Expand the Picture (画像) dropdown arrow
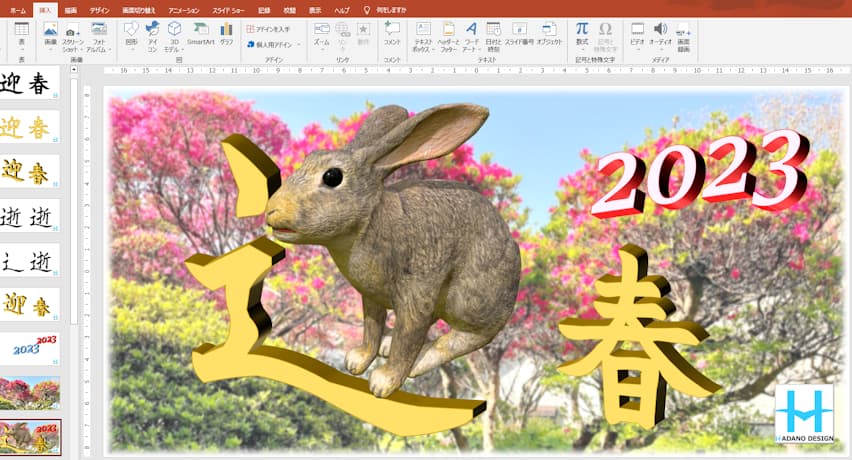The width and height of the screenshot is (852, 460). click(50, 50)
